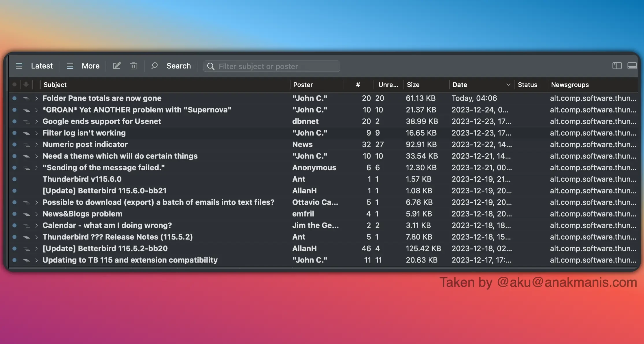Open the list icon beside More
The image size is (644, 344).
(x=70, y=66)
